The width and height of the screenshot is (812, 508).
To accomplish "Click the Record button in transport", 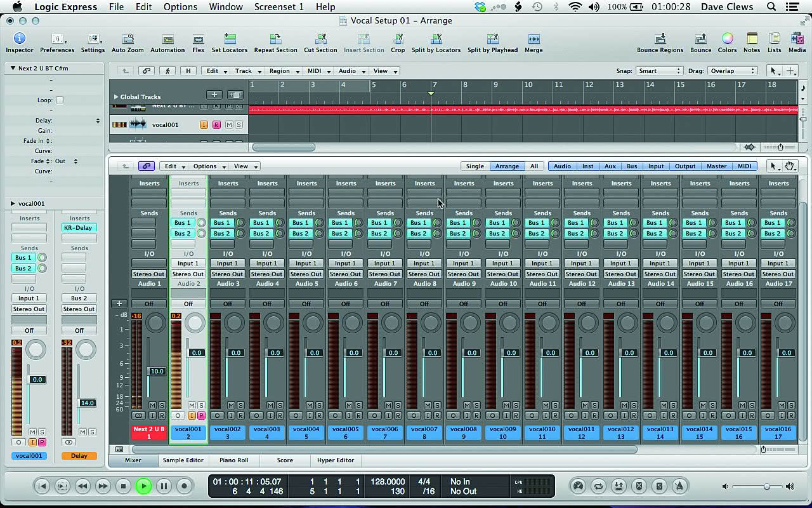I will click(x=184, y=486).
